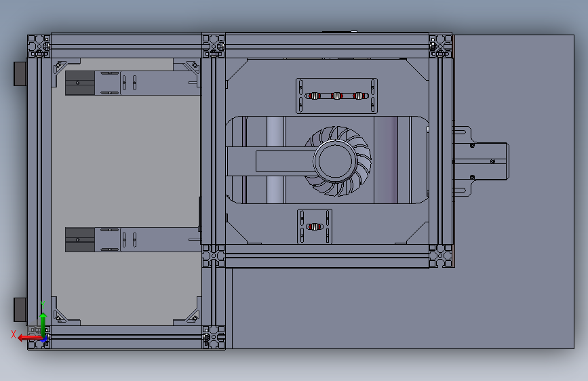Click the top-left corner aluminum extrusion profile end
The width and height of the screenshot is (588, 381).
(39, 46)
